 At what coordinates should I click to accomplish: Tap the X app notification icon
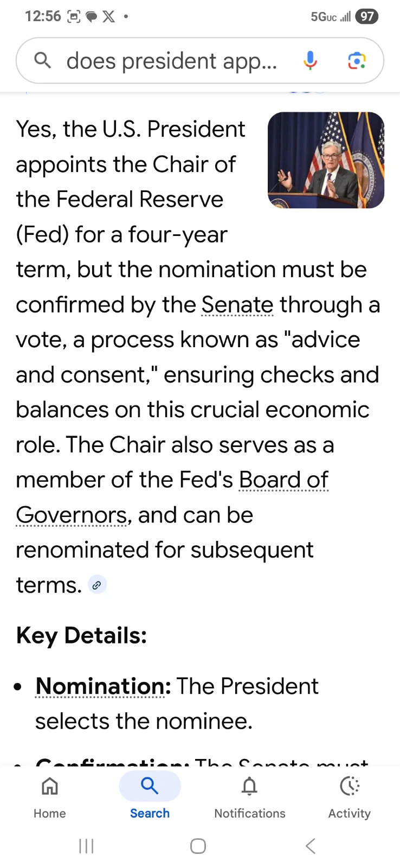[x=109, y=17]
